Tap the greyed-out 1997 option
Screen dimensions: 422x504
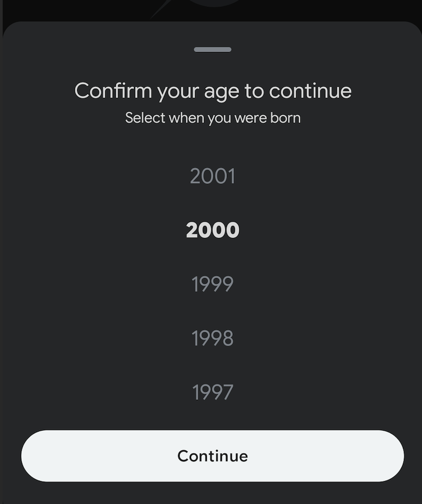point(213,392)
